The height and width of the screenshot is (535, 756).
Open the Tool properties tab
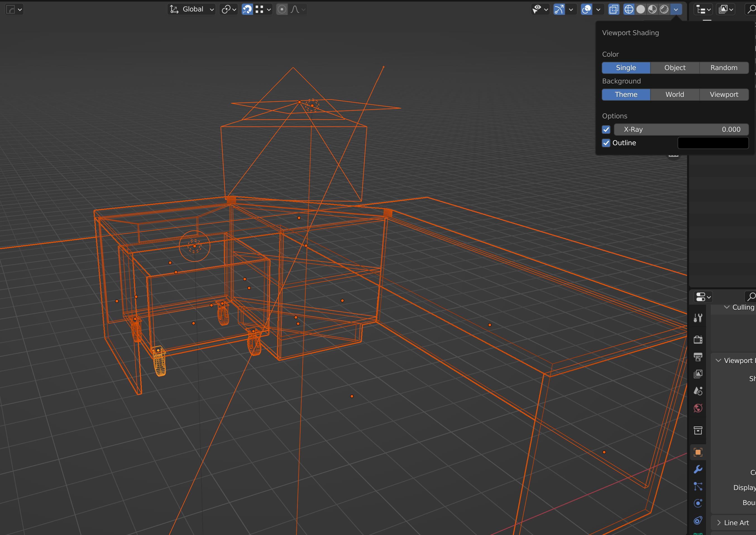698,318
